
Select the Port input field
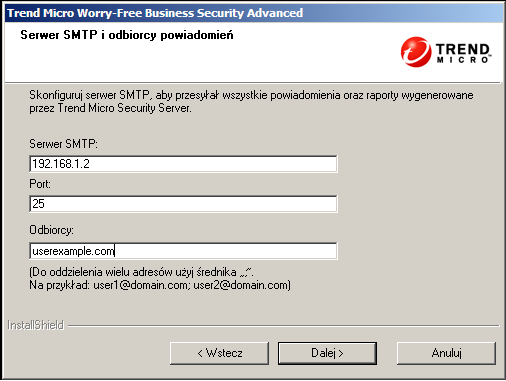[x=183, y=204]
